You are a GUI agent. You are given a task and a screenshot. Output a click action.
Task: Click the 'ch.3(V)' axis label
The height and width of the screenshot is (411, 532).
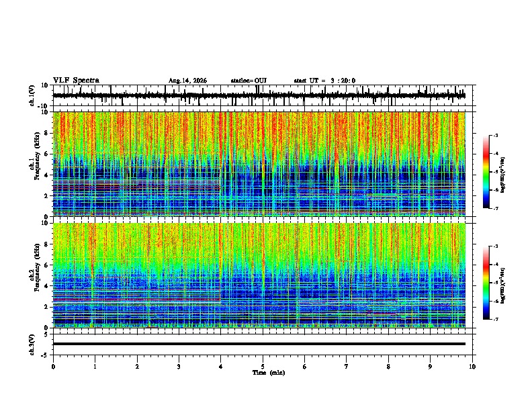click(32, 345)
